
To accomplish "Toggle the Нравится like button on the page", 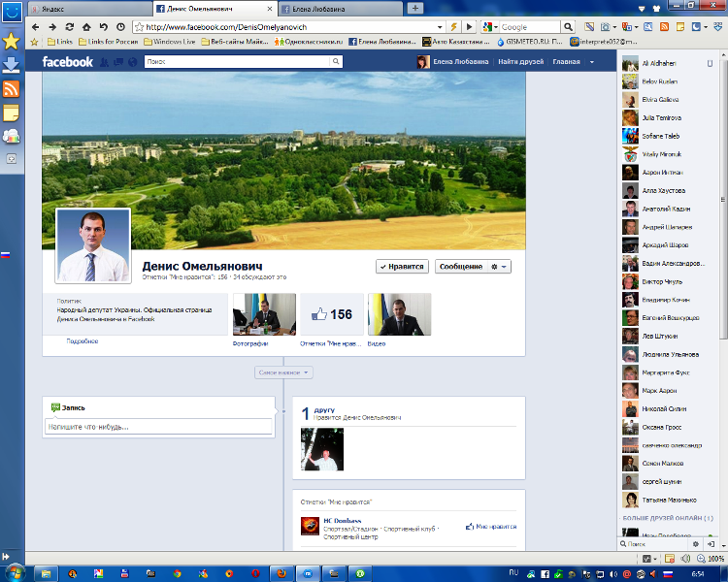I will coord(402,267).
